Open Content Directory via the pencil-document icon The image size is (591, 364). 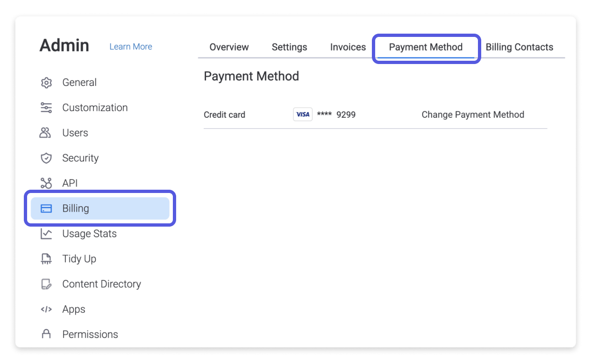coord(46,284)
